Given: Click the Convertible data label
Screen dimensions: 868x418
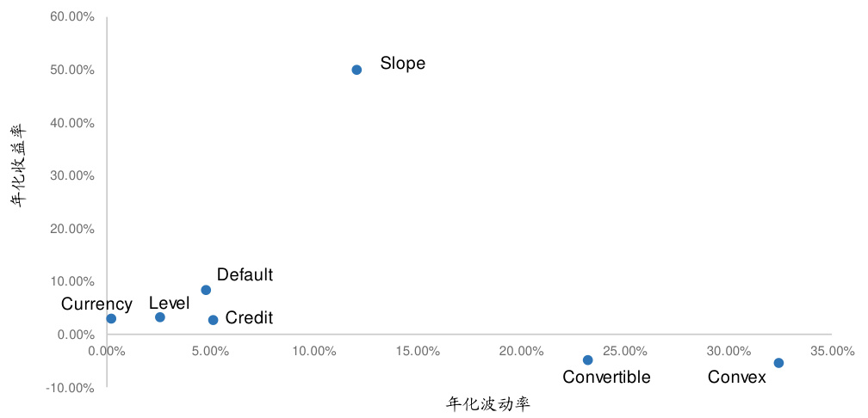Looking at the screenshot, I should tap(606, 377).
